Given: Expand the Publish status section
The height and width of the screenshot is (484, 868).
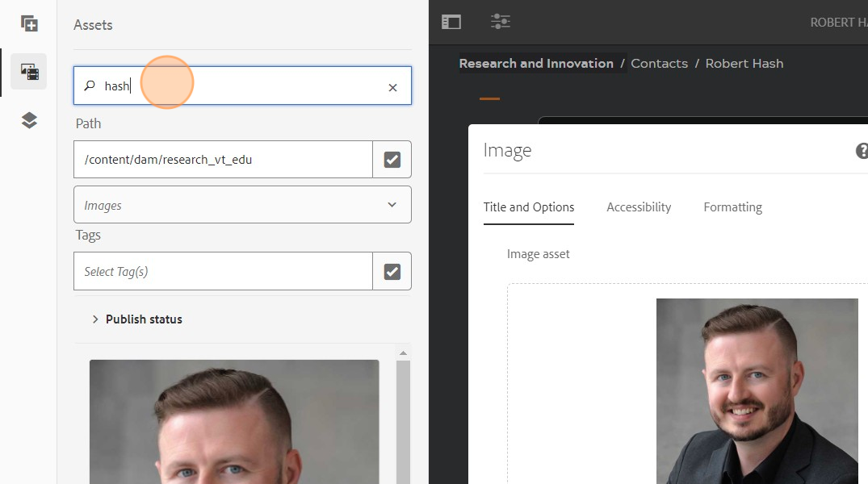Looking at the screenshot, I should (x=137, y=319).
